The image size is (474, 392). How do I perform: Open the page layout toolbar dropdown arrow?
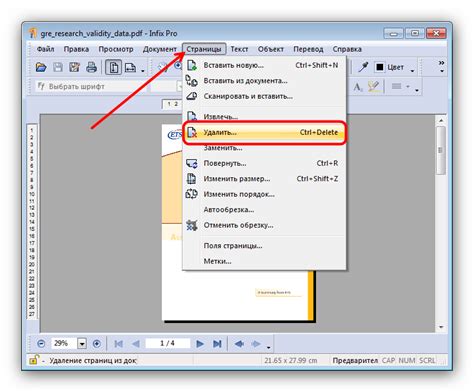[x=143, y=71]
